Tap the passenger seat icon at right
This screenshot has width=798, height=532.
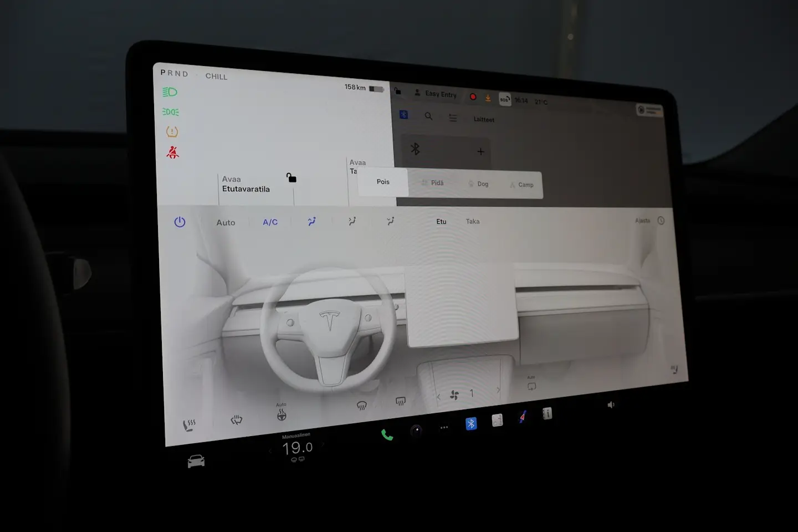click(674, 370)
